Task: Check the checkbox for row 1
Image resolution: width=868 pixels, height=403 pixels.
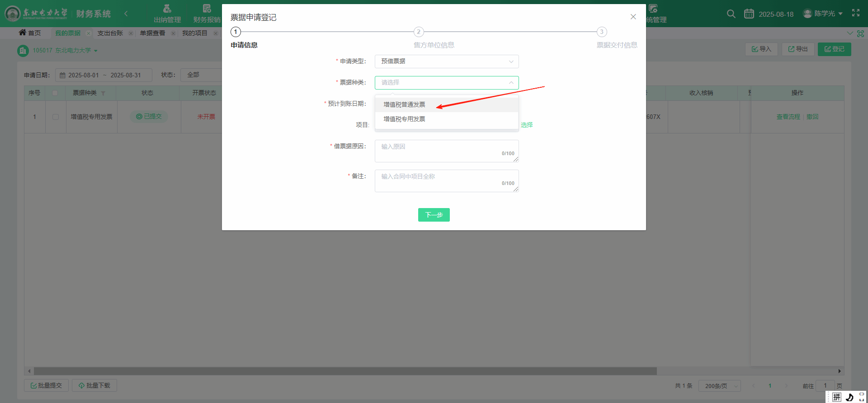Action: [x=56, y=117]
